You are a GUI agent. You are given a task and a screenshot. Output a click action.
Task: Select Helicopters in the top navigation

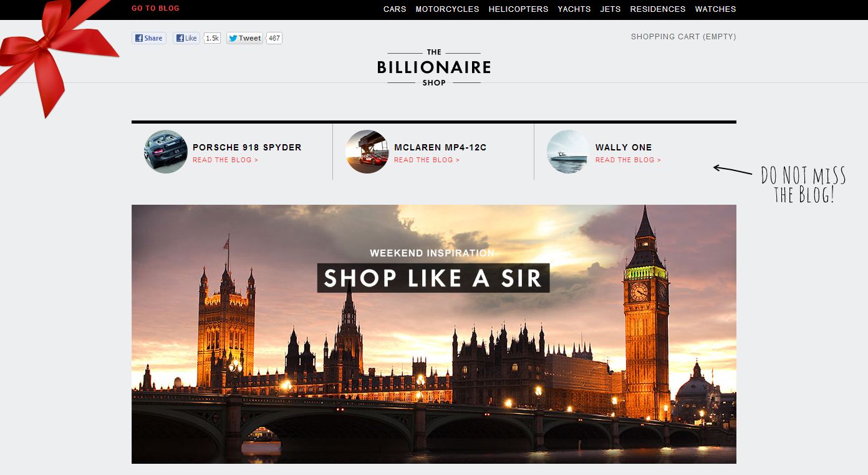[x=518, y=9]
